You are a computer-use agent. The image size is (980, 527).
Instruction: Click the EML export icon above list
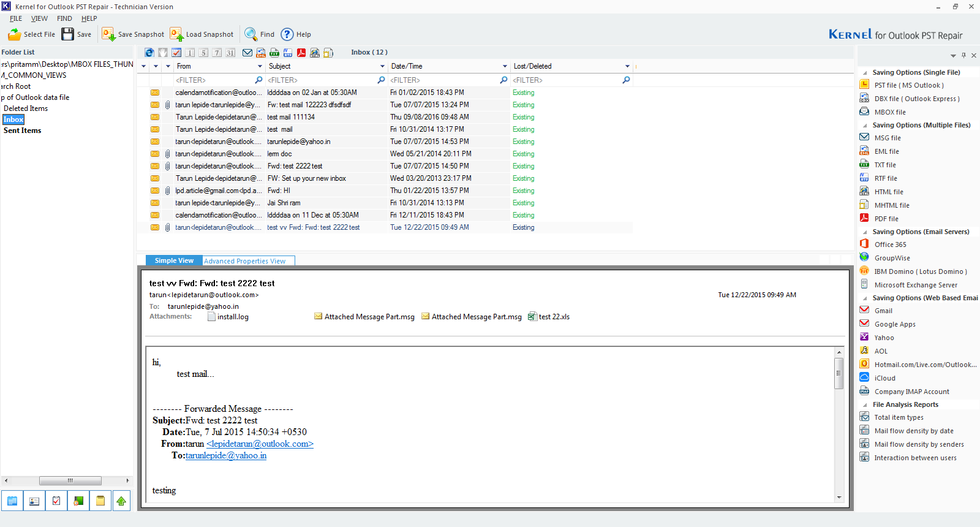pyautogui.click(x=261, y=53)
